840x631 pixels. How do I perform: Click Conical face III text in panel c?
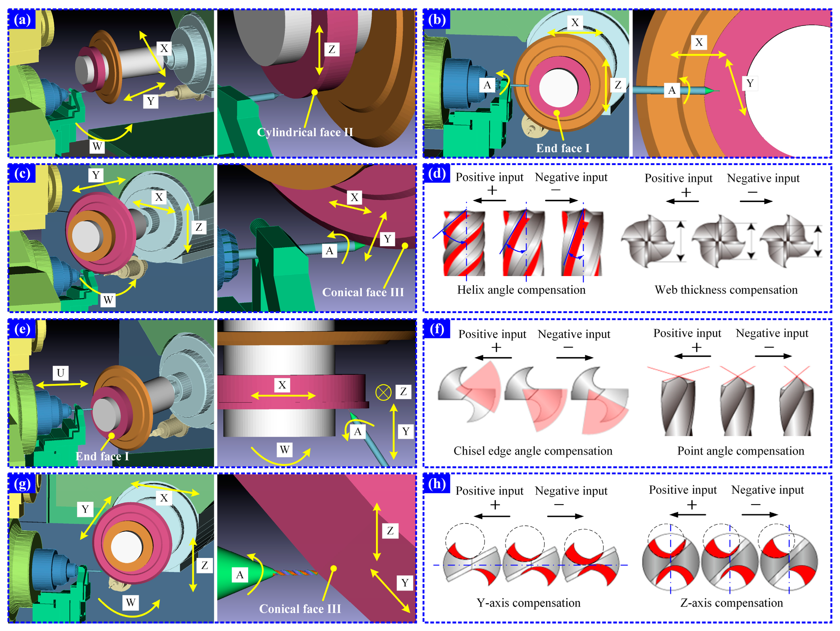(x=363, y=292)
